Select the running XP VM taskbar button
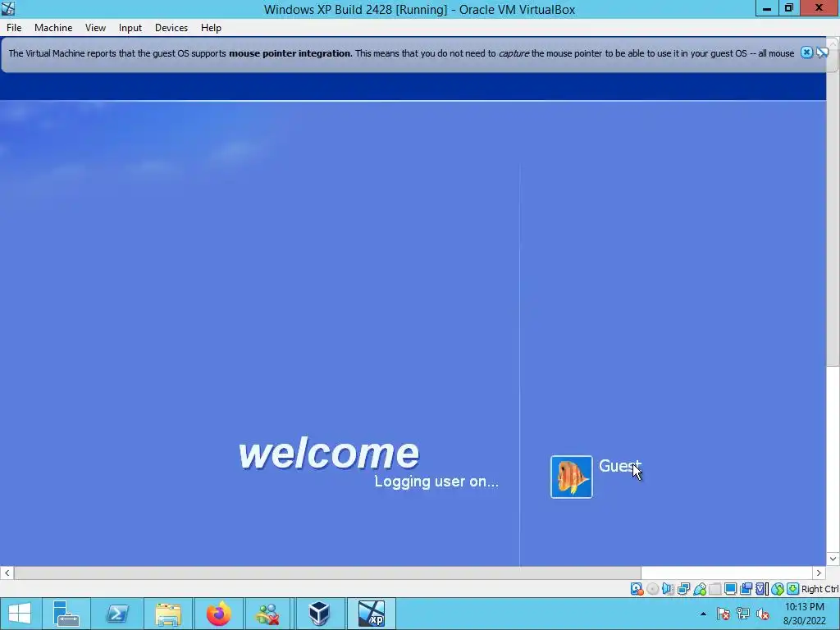Image resolution: width=840 pixels, height=630 pixels. (372, 614)
